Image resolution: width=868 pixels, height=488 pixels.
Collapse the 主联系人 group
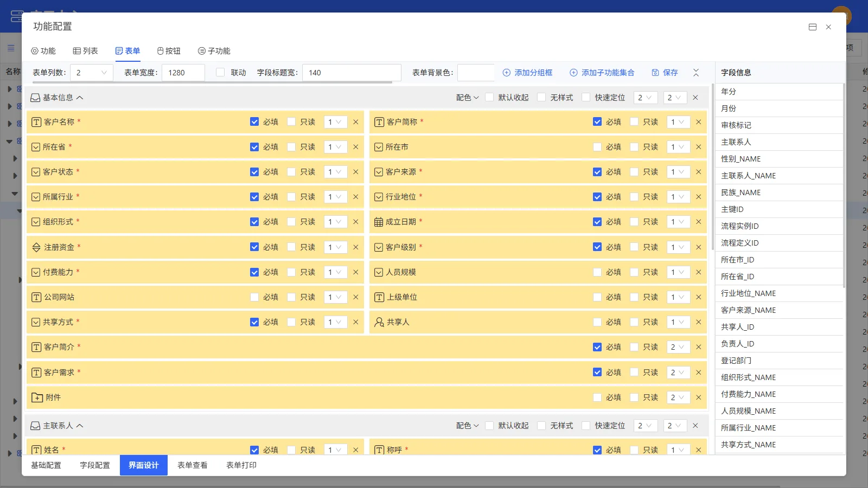tap(80, 426)
